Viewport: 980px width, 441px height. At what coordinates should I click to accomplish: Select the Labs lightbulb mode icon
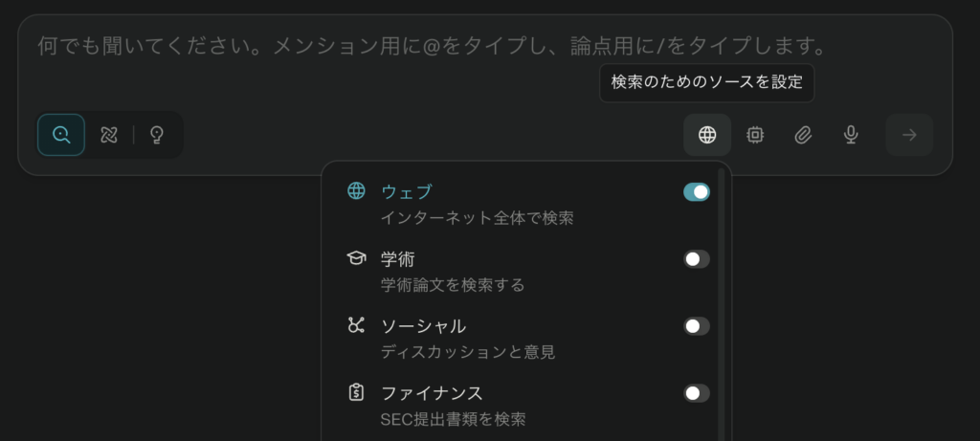pyautogui.click(x=157, y=135)
